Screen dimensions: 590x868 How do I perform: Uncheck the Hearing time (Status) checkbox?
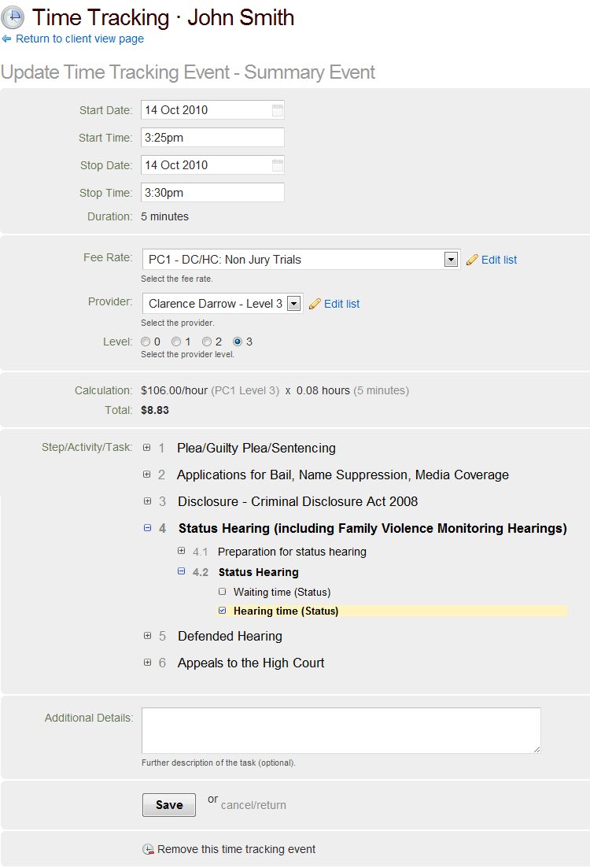tap(222, 611)
